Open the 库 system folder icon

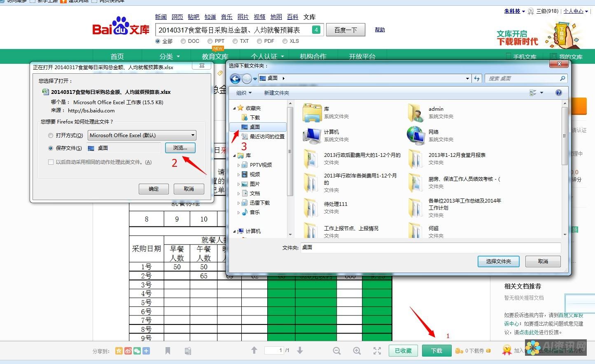coord(312,113)
